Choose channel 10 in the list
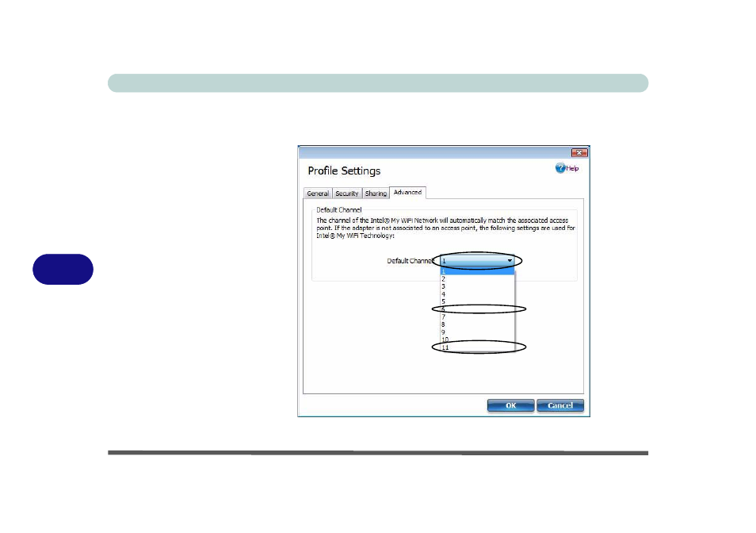Image resolution: width=756 pixels, height=533 pixels. click(477, 339)
